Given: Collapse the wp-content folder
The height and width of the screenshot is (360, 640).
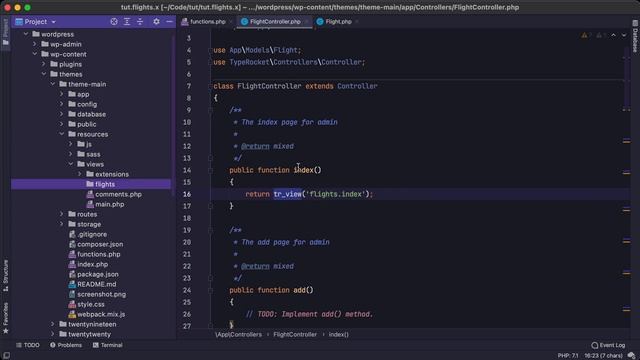Looking at the screenshot, I should [35, 54].
